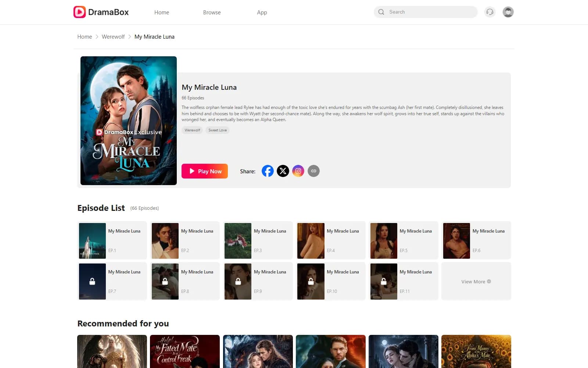Expand episodes with View More
Image resolution: width=588 pixels, height=368 pixels.
tap(476, 282)
